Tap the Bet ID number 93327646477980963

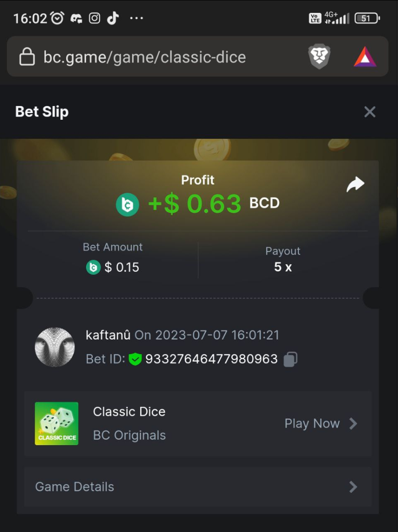point(212,359)
